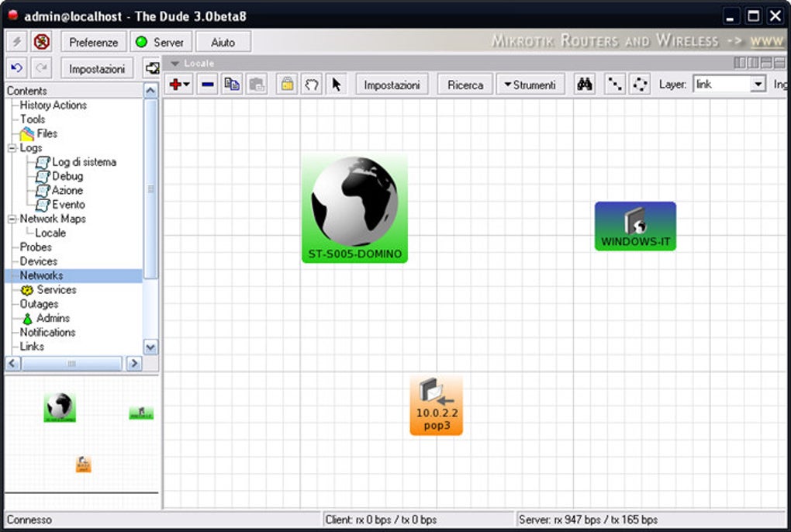Select the ST-S005-DOMINO globe device

point(354,209)
